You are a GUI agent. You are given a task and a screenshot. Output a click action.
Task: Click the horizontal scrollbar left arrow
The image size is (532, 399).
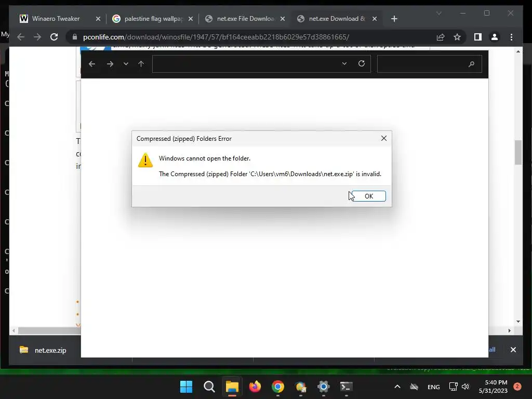14,330
